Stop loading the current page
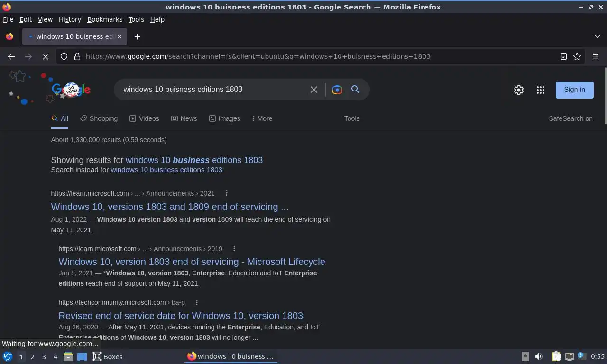Image resolution: width=607 pixels, height=364 pixels. coord(46,56)
